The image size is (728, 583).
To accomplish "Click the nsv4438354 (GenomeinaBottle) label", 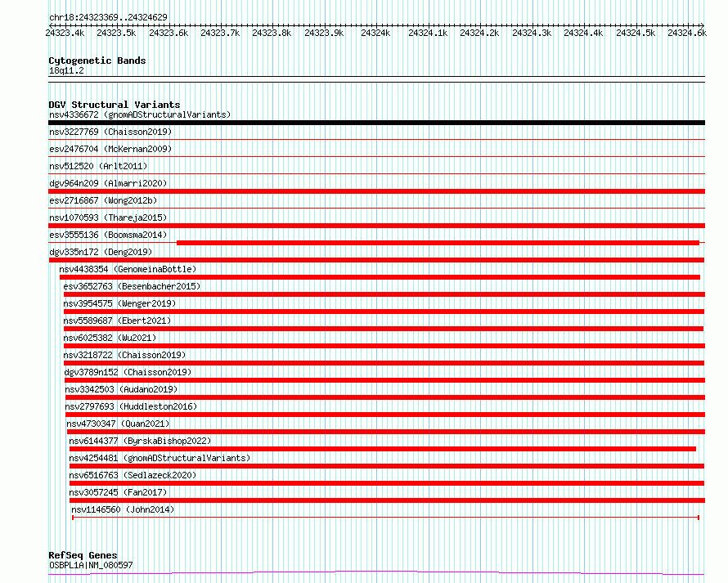I will coord(128,269).
